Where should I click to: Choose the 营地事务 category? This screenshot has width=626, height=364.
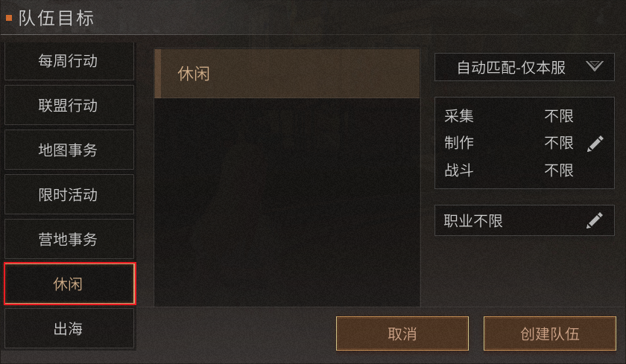pyautogui.click(x=69, y=239)
